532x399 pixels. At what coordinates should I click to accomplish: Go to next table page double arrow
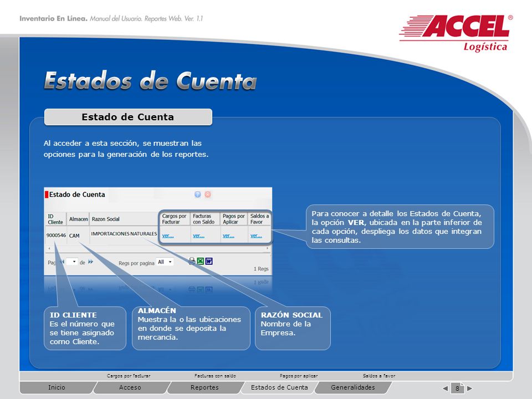click(90, 262)
